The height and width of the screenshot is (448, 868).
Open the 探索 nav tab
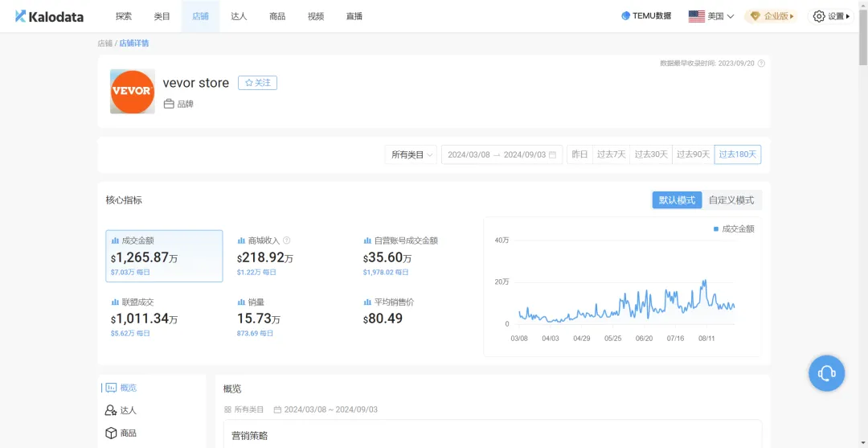pos(124,16)
